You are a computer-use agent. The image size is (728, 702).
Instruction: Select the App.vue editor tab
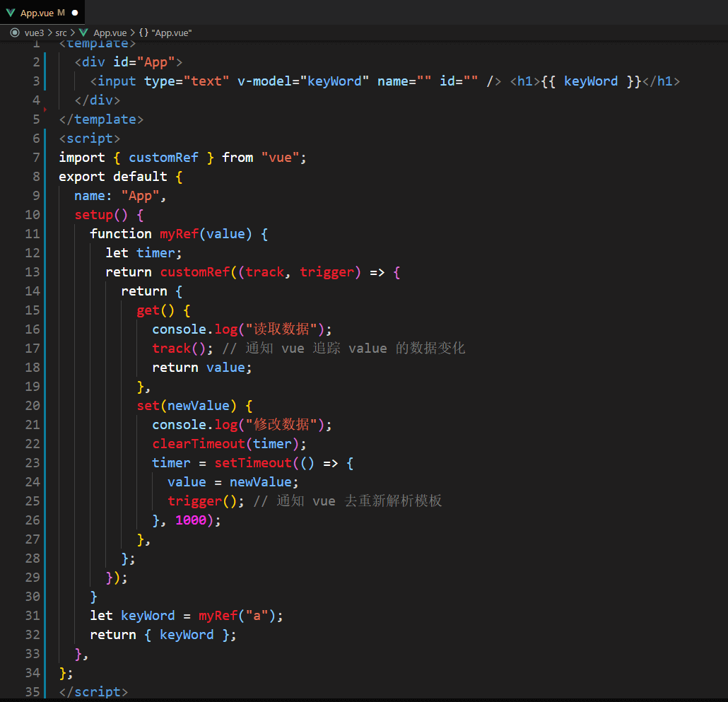pyautogui.click(x=42, y=13)
